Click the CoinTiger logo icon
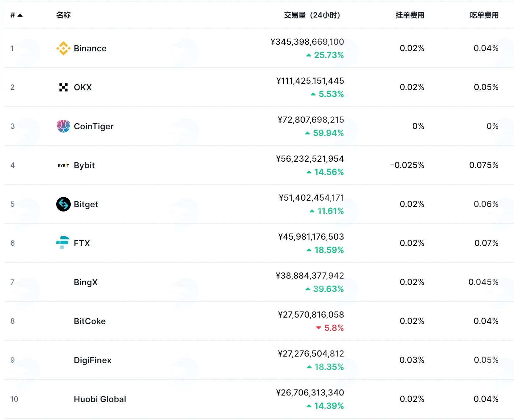Screen dimensions: 514x420 (x=63, y=126)
